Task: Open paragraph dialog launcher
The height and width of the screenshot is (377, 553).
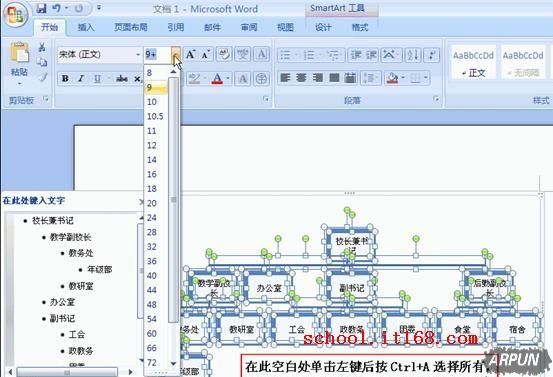Action: pyautogui.click(x=436, y=99)
